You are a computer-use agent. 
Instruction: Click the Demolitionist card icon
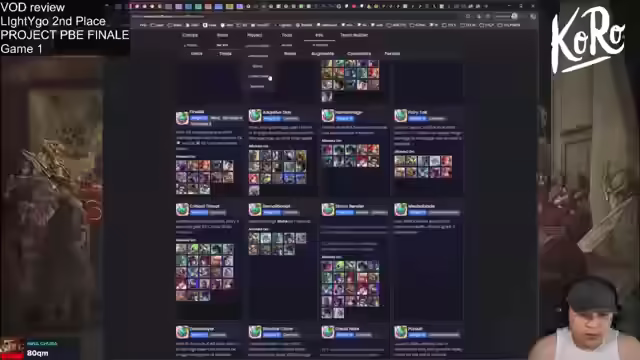pos(255,209)
